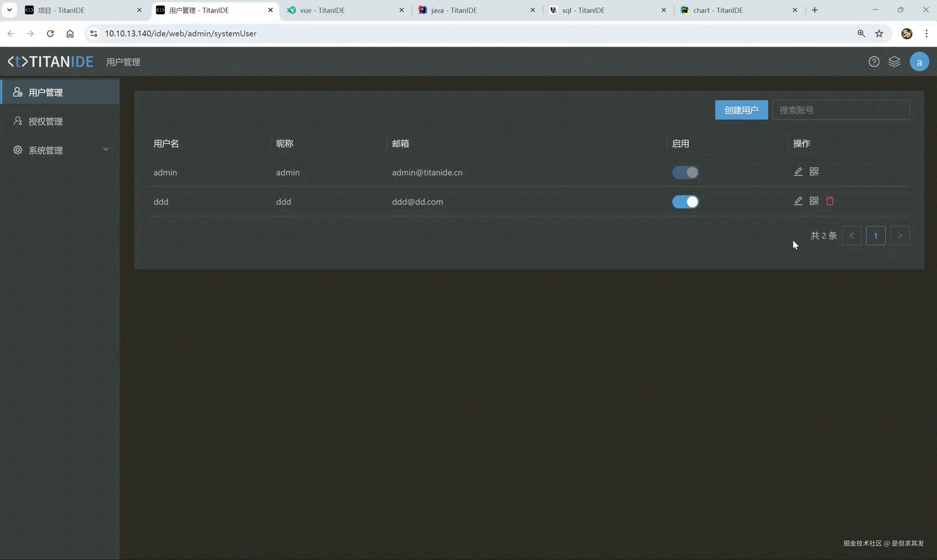Open the help question mark icon

874,61
